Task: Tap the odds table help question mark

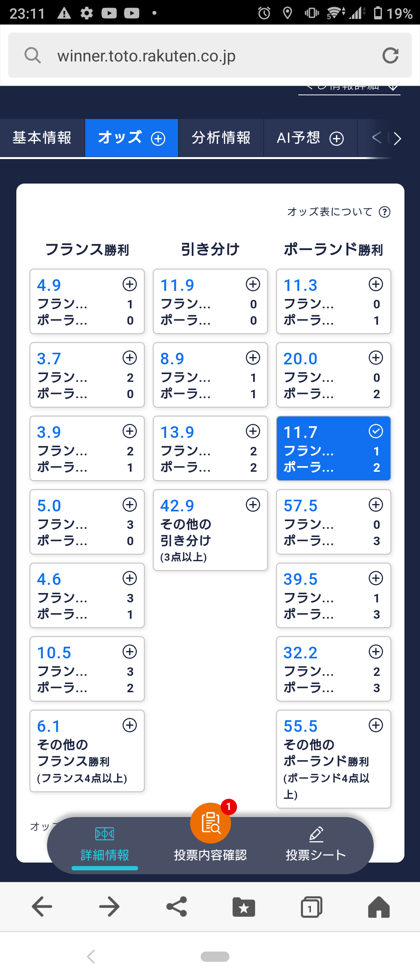Action: pos(385,212)
